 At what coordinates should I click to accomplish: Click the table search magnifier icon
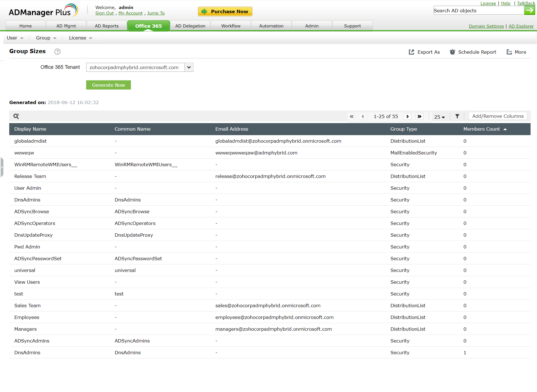point(16,116)
